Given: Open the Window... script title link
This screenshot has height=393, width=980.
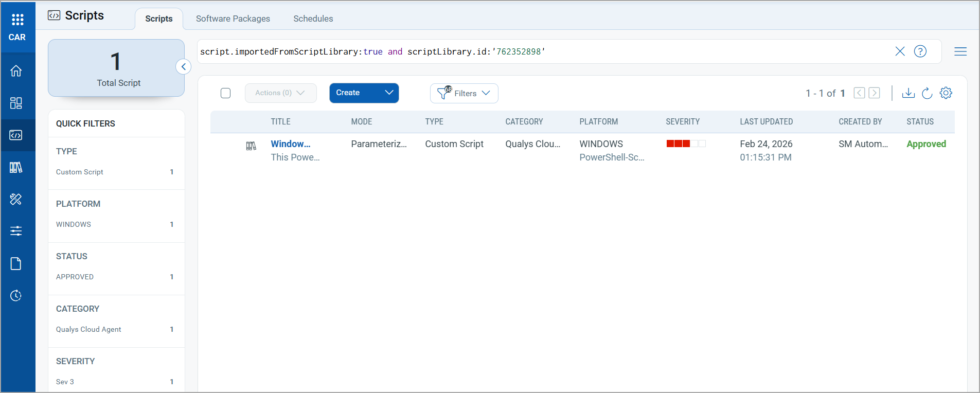Looking at the screenshot, I should pos(291,144).
